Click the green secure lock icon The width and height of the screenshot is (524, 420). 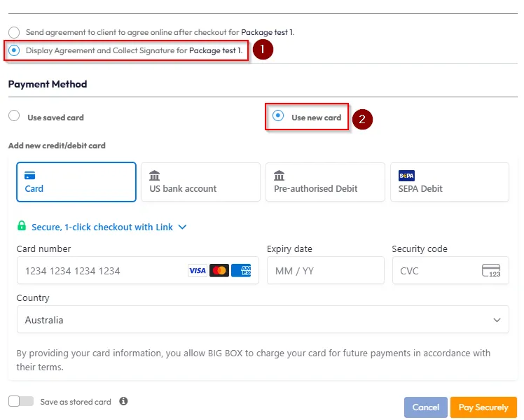point(22,227)
